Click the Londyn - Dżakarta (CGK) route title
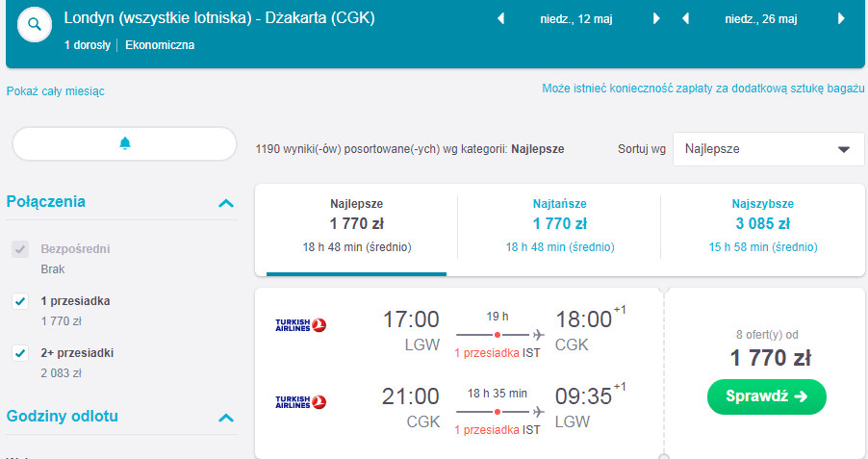Viewport: 868px width, 459px height. tap(219, 18)
